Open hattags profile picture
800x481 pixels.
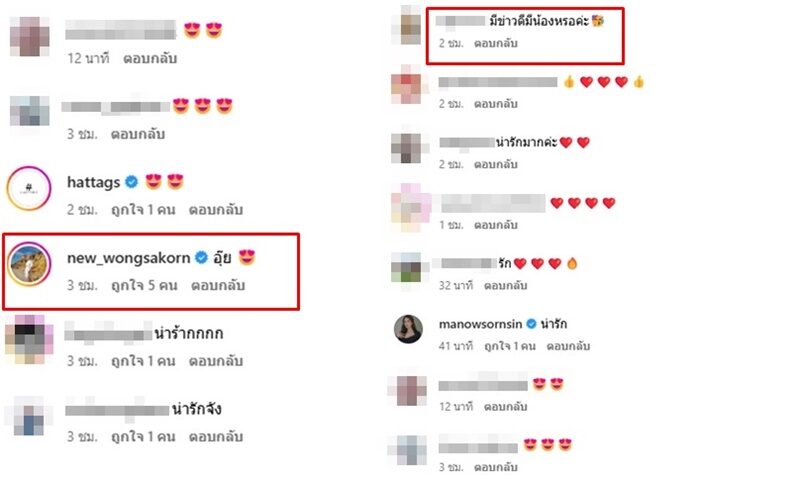pos(29,188)
